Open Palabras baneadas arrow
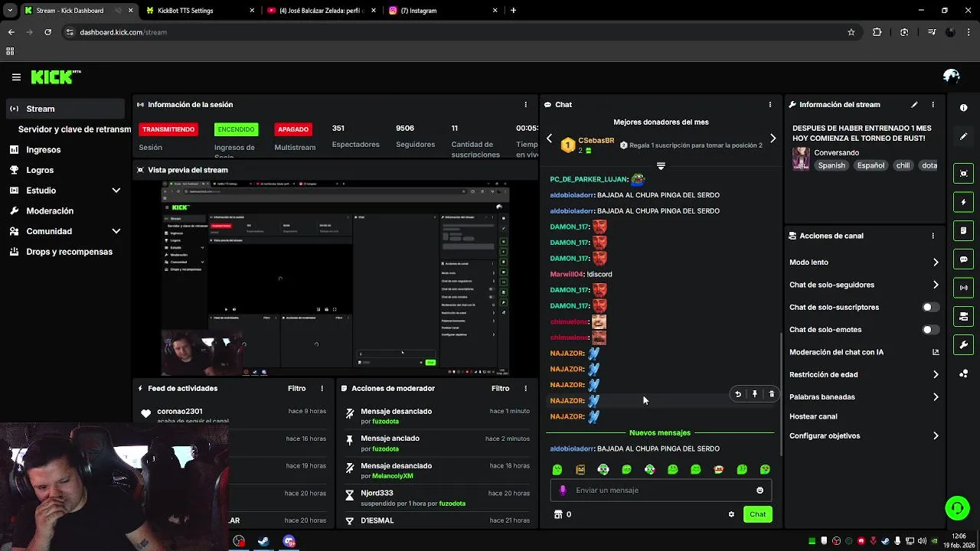Image resolution: width=980 pixels, height=551 pixels. tap(936, 397)
